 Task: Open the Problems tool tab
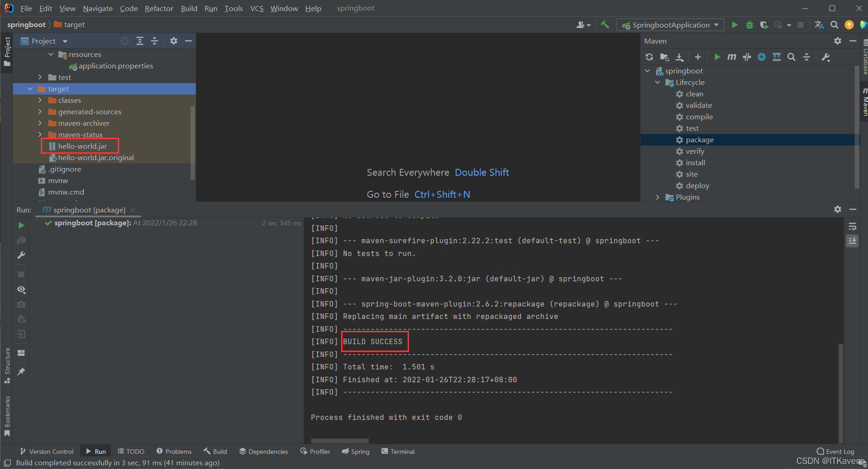174,452
